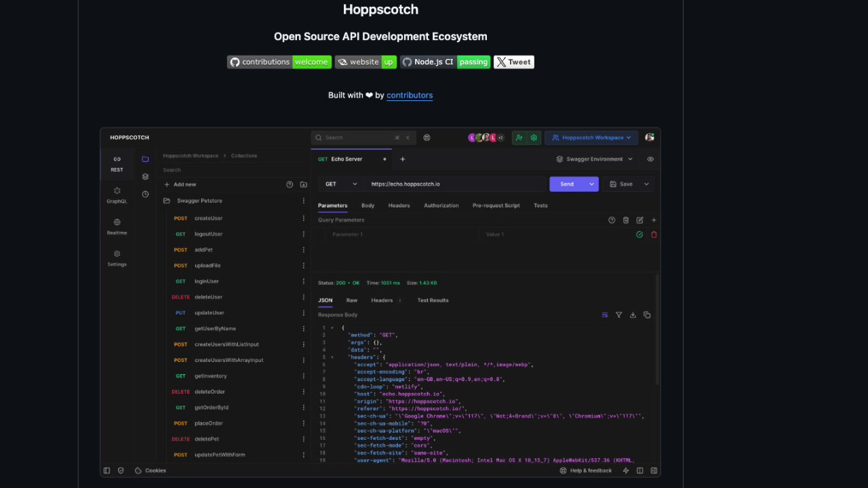Download the response to a file

[633, 314]
